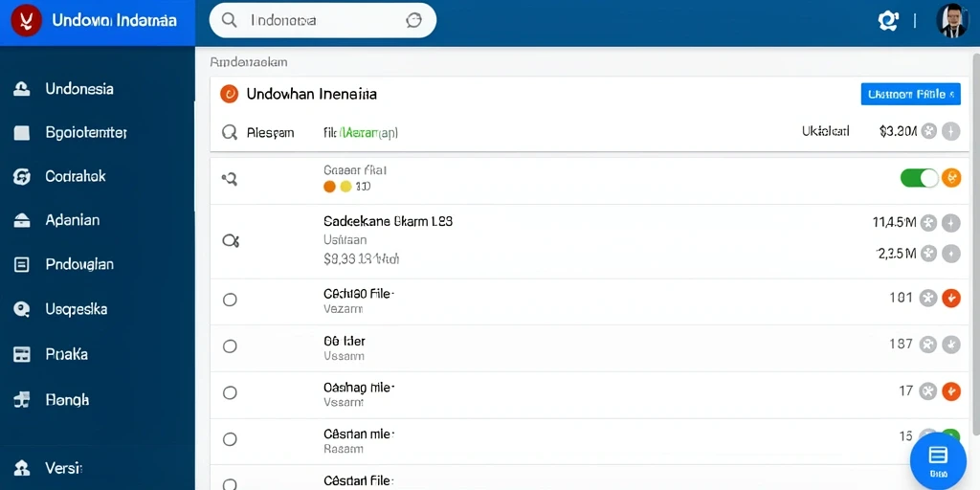Click the plus icon next to 11,4.5M
This screenshot has width=980, height=490.
coord(950,222)
